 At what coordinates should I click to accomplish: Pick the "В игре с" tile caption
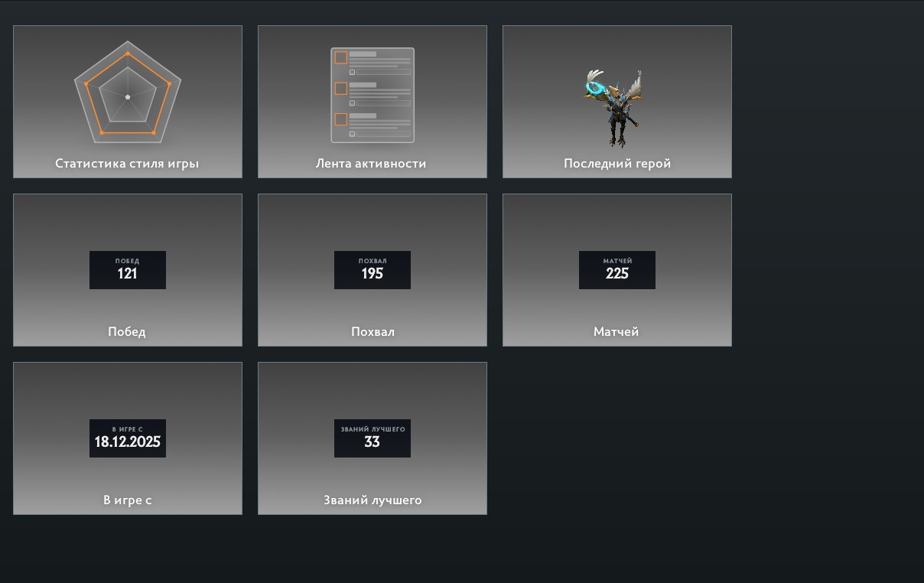128,500
